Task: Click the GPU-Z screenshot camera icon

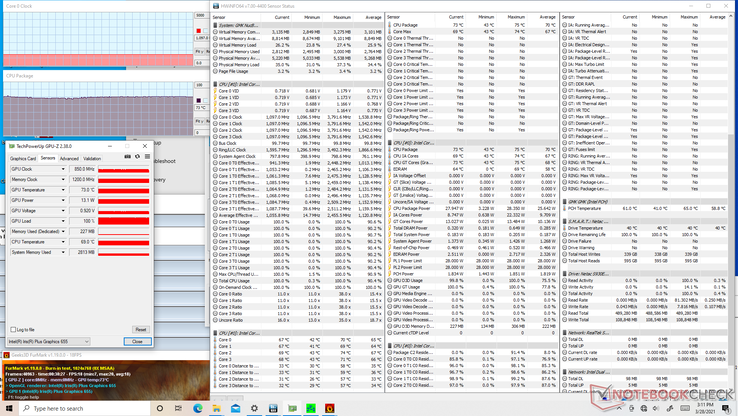Action: 128,157
